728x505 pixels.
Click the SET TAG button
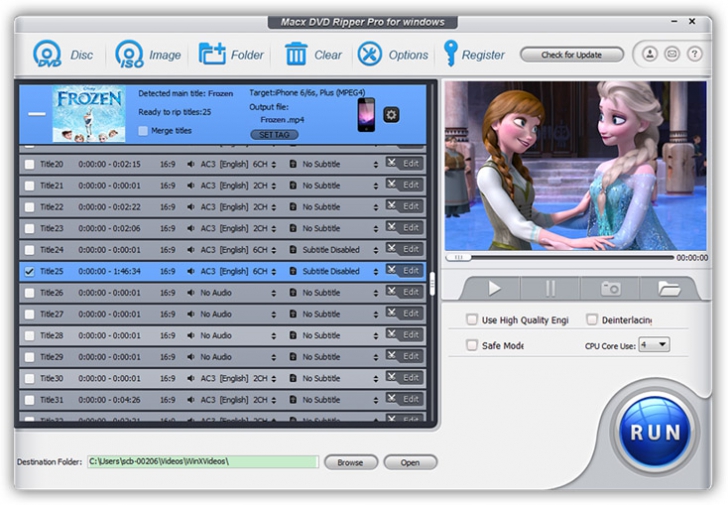pos(274,135)
